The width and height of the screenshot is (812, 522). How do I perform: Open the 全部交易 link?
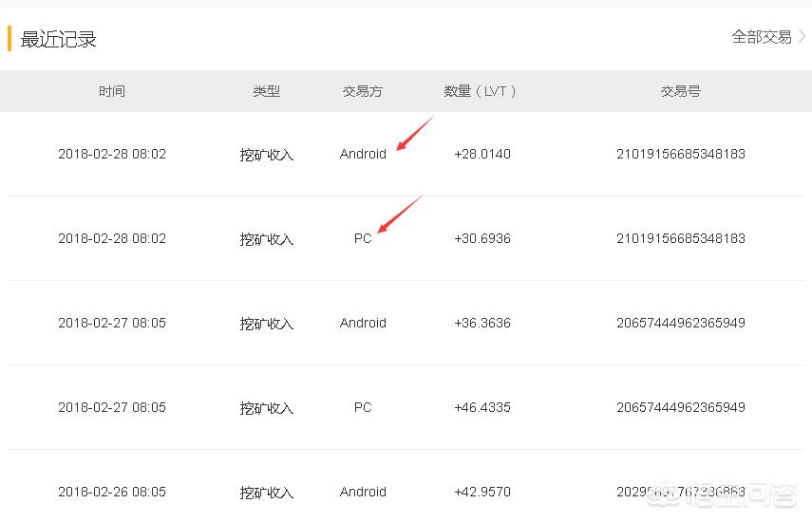point(761,37)
